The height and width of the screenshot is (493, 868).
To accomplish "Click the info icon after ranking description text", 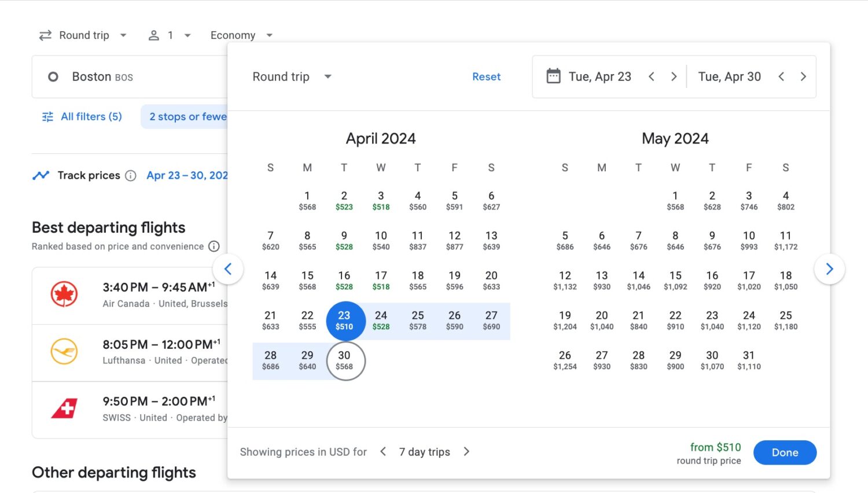I will coord(214,246).
